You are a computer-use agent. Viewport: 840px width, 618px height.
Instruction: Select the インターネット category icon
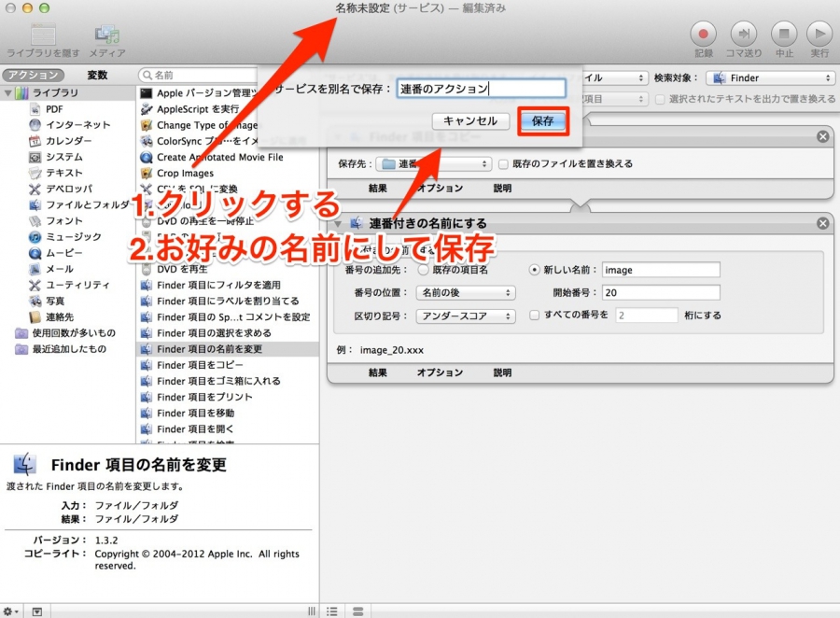pyautogui.click(x=35, y=125)
